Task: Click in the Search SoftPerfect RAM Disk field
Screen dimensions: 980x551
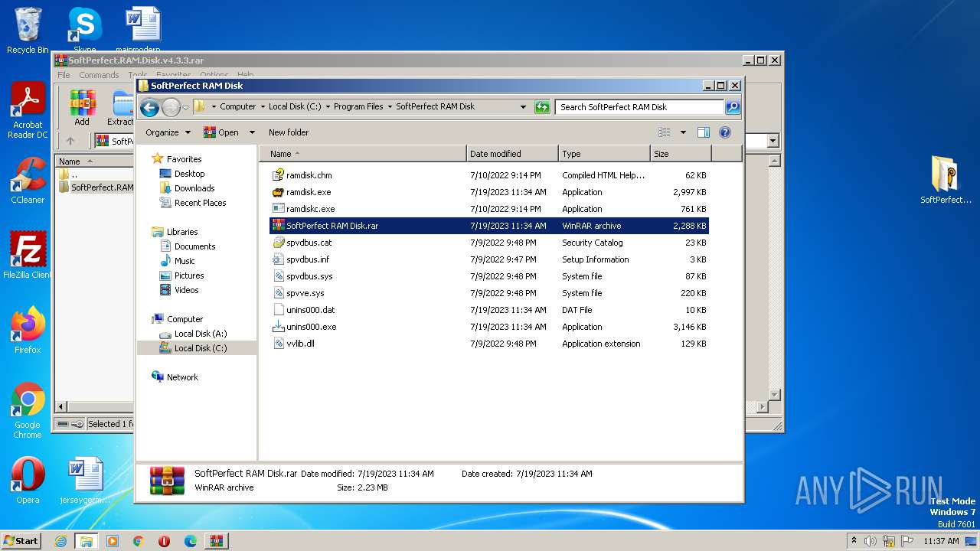Action: (639, 107)
